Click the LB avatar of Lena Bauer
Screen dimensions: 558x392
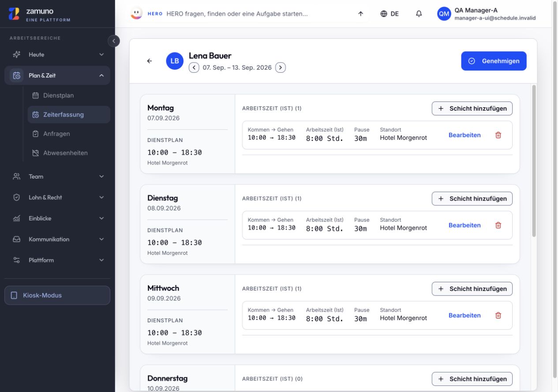(175, 61)
